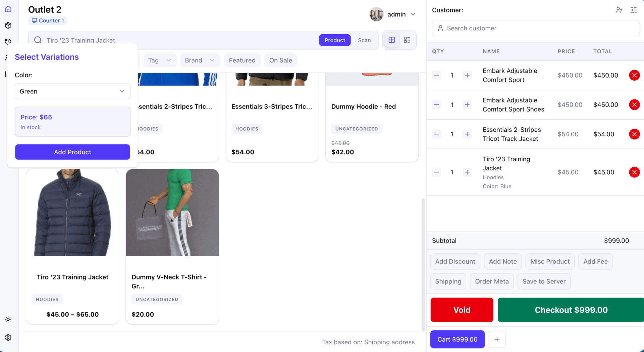Click the $42.00 sale price of Dummy Hoodie
Image resolution: width=644 pixels, height=352 pixels.
342,152
